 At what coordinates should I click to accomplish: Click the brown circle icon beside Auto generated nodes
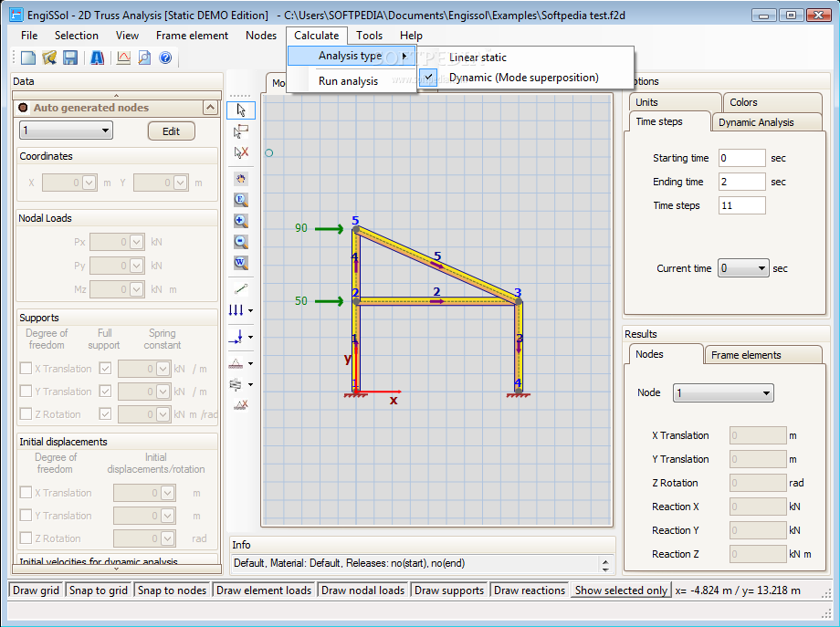coord(23,108)
